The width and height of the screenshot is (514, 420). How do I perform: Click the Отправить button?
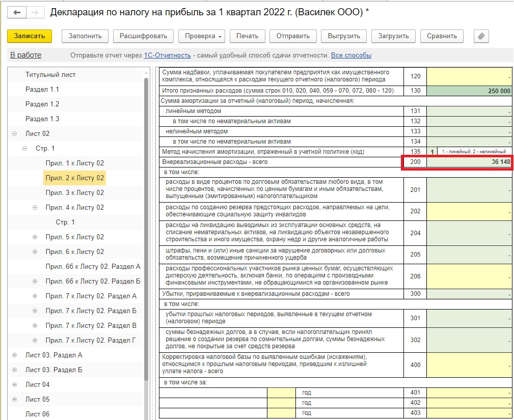coord(293,36)
